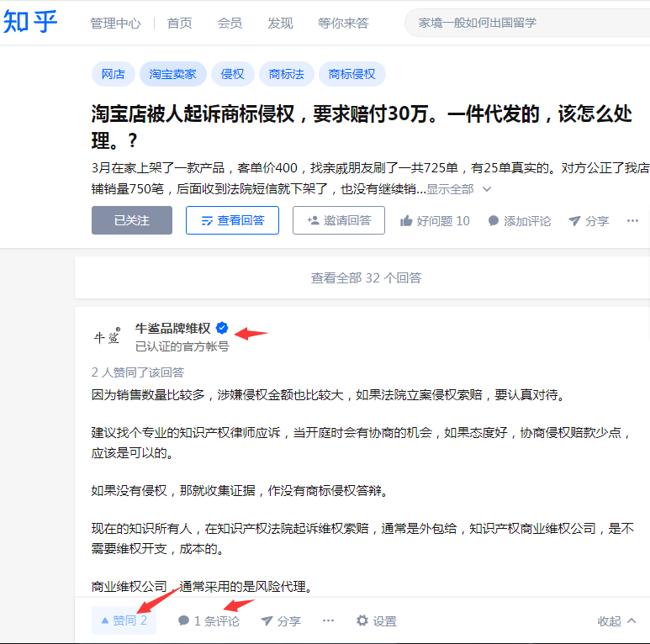Viewport: 650px width, 644px height.
Task: Open the 会员 page
Action: point(230,24)
